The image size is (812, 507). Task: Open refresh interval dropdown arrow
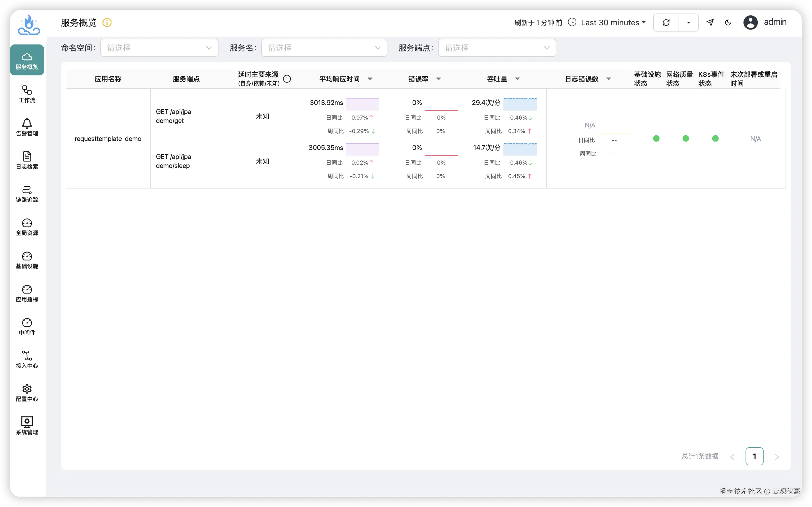point(688,23)
